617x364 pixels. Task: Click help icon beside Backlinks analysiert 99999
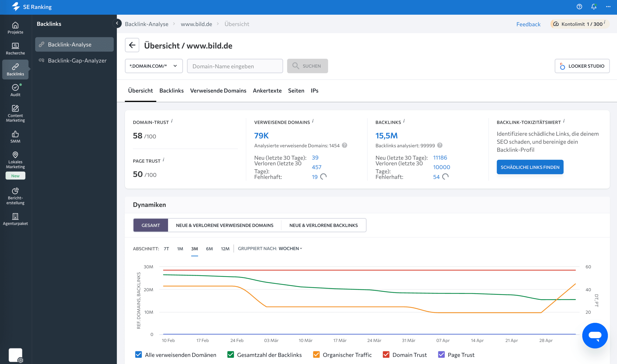440,146
